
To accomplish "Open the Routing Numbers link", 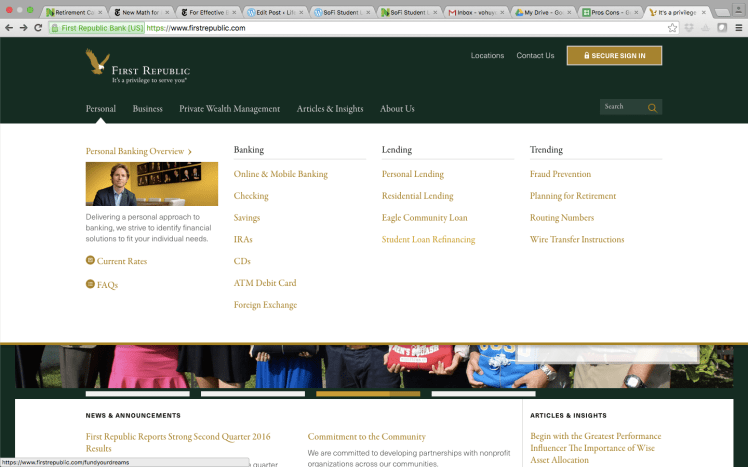I will [x=561, y=218].
